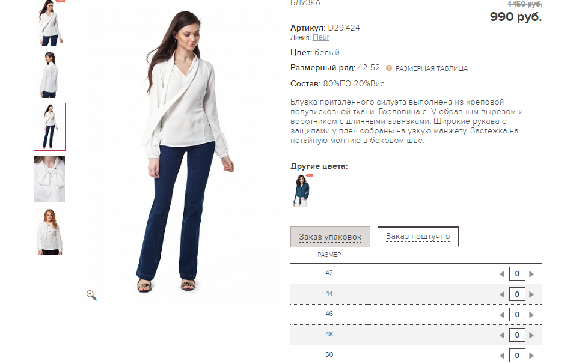View the bow collar close-up thumbnail
The height and width of the screenshot is (364, 588).
point(49,179)
